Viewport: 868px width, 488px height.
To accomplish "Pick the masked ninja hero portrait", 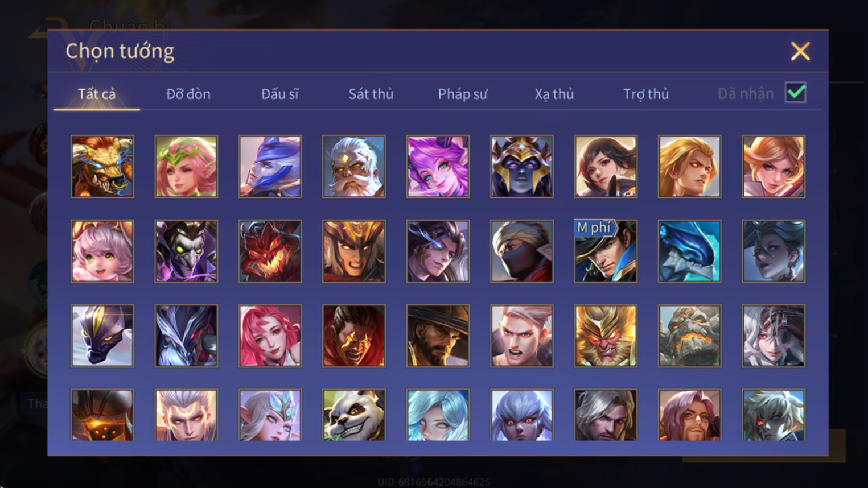I will click(522, 251).
